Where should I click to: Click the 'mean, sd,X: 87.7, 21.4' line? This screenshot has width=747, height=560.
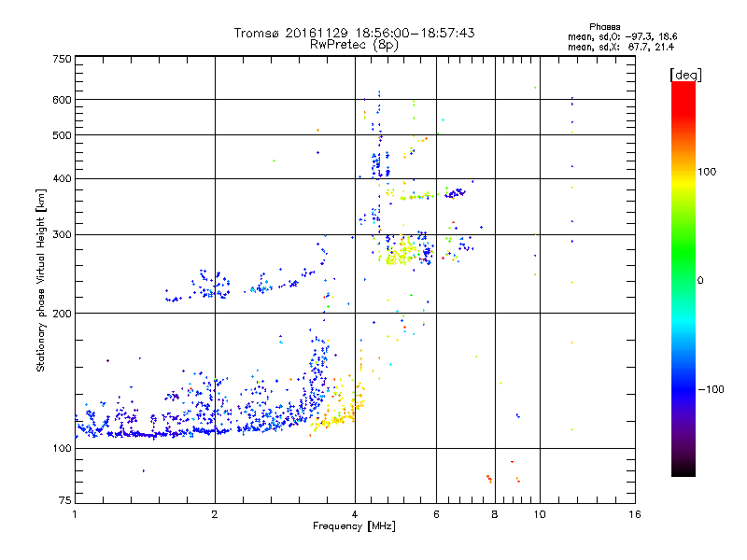pos(621,47)
